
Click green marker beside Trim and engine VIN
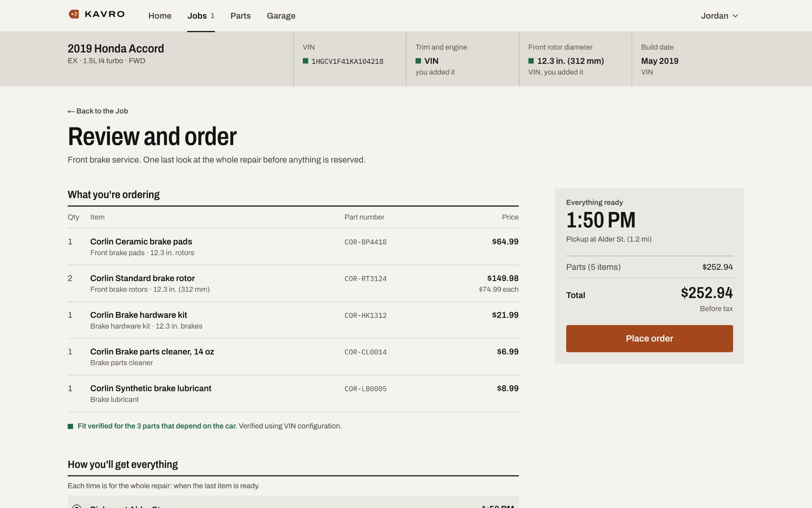pos(418,61)
